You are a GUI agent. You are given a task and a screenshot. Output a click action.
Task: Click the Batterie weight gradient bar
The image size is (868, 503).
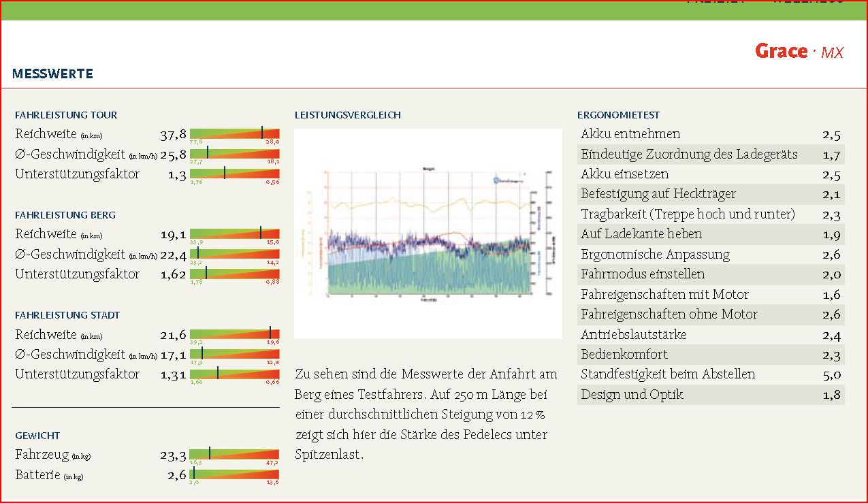(235, 474)
